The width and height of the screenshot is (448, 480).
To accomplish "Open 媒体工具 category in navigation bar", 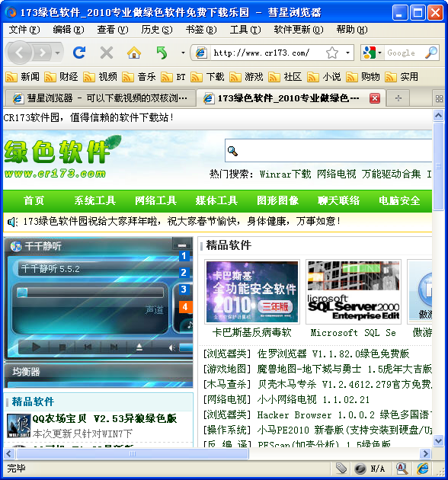I will [216, 201].
